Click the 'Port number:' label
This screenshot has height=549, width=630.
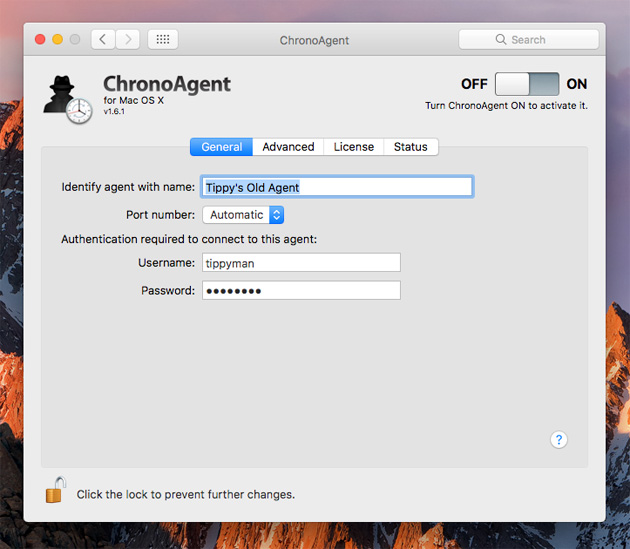click(160, 215)
